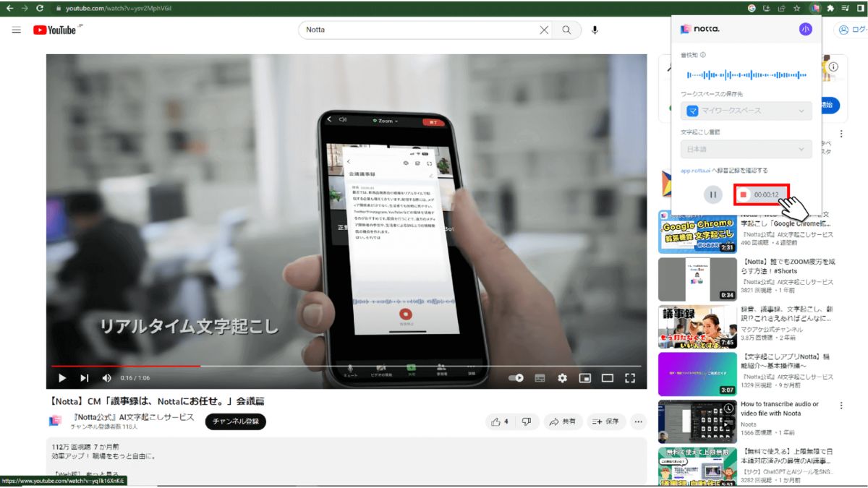
Task: Open workspace dropdown マイワークスペース
Action: pos(746,111)
